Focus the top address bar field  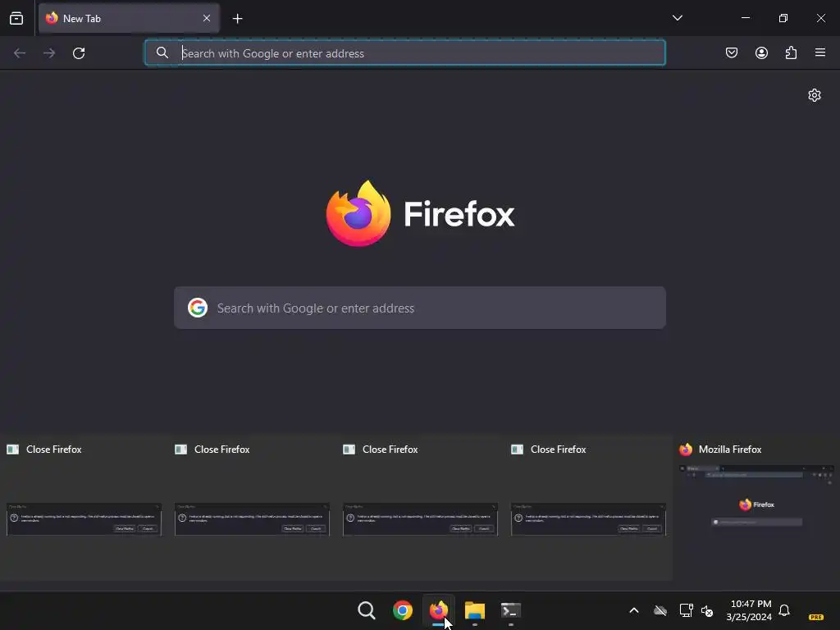(405, 52)
